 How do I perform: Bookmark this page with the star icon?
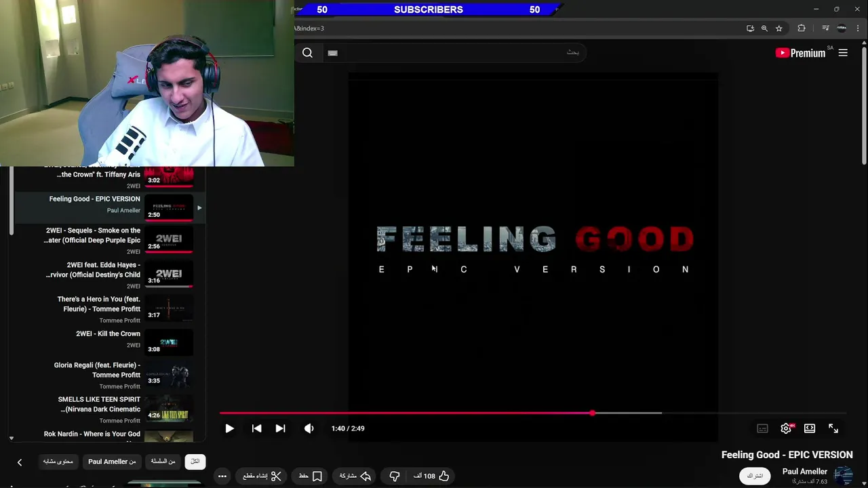[x=779, y=28]
